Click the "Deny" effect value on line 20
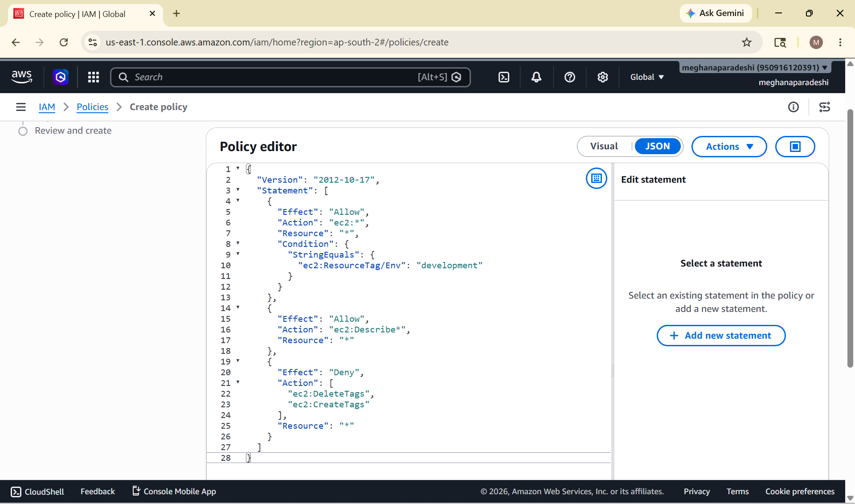Image resolution: width=855 pixels, height=504 pixels. click(x=344, y=373)
